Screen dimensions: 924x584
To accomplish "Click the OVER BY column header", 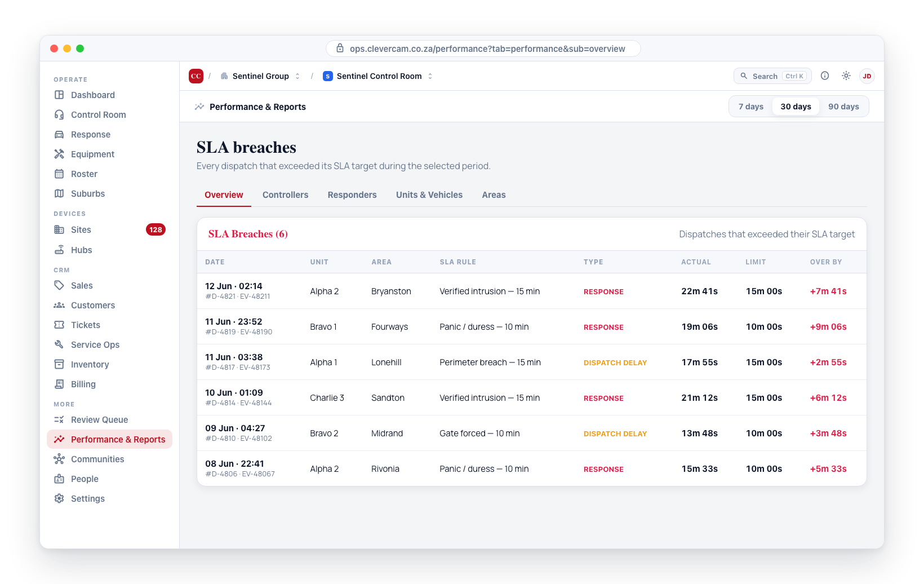I will [x=826, y=262].
